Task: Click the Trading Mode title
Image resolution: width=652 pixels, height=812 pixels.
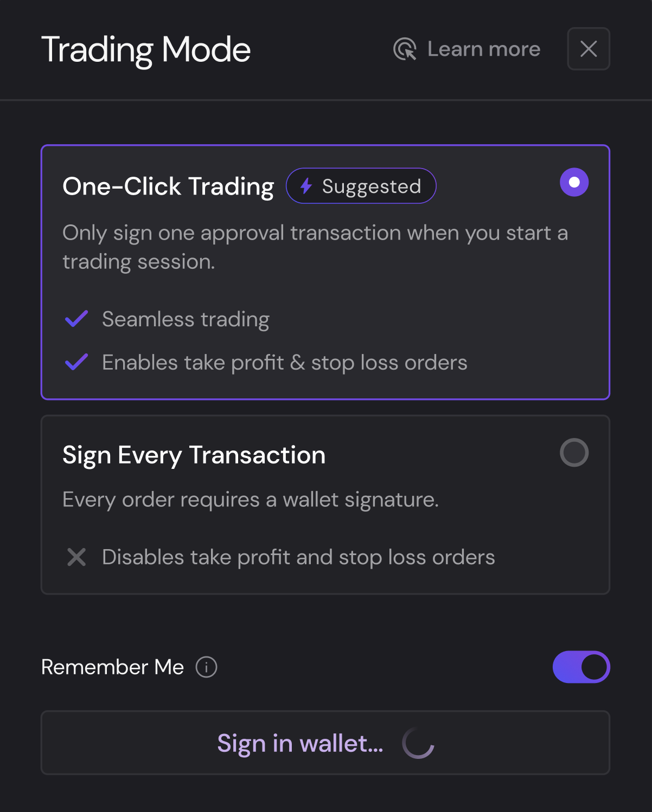Action: point(146,50)
